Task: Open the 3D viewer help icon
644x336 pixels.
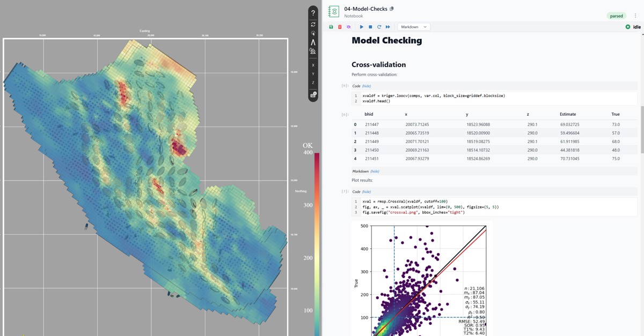Action: [x=313, y=12]
